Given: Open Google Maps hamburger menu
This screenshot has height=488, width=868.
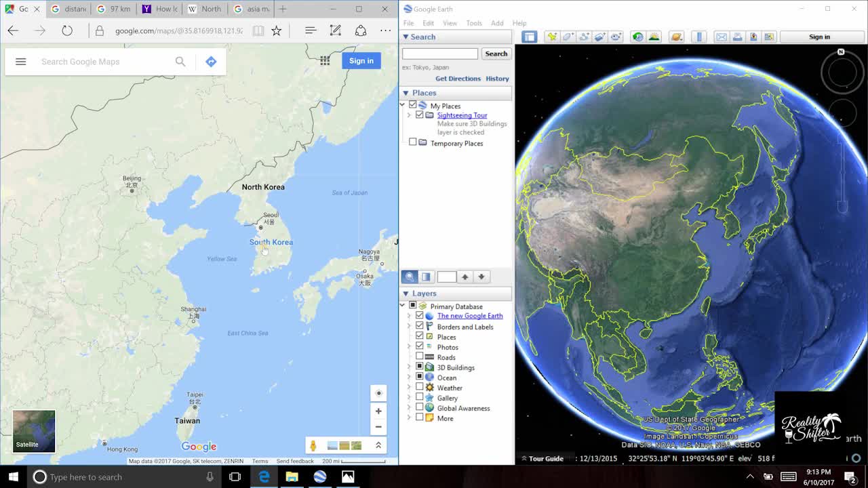Looking at the screenshot, I should (x=21, y=62).
